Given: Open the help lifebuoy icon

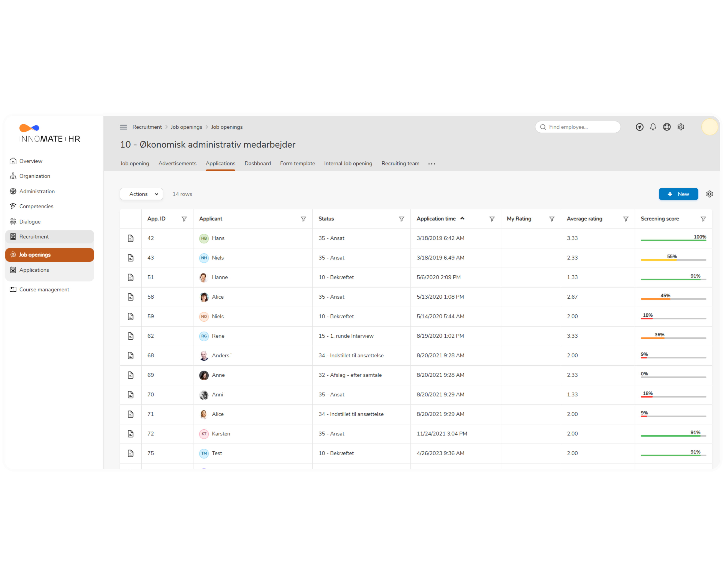Looking at the screenshot, I should [667, 127].
